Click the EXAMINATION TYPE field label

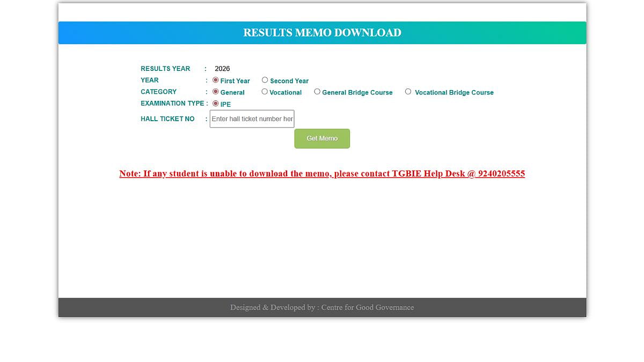point(172,104)
